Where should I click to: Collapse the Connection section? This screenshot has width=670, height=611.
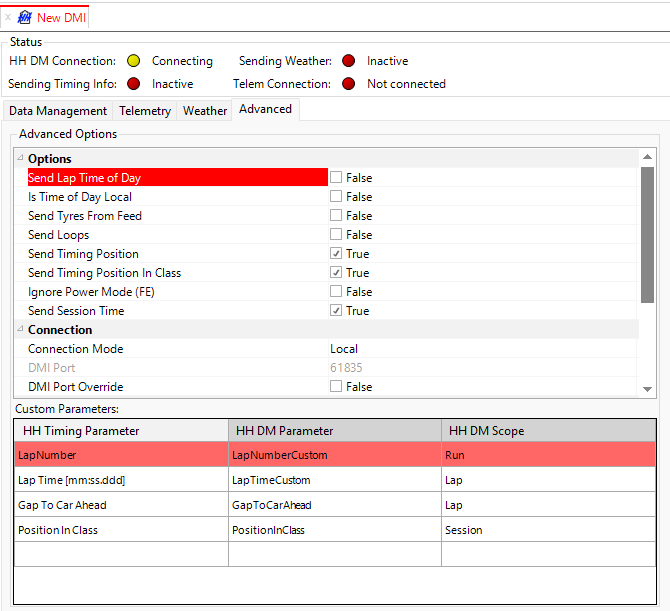pyautogui.click(x=21, y=330)
